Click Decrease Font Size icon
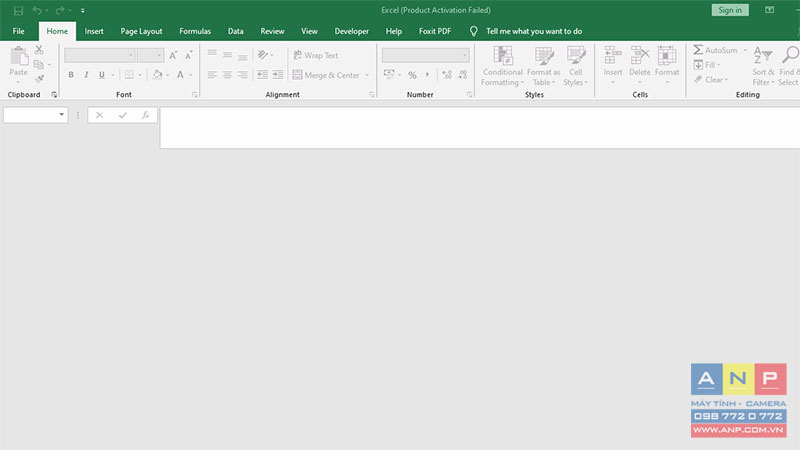The width and height of the screenshot is (800, 450). click(x=189, y=55)
